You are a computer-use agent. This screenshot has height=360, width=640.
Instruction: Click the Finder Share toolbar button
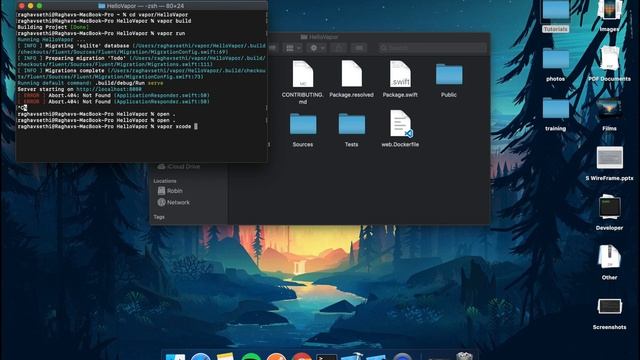click(x=338, y=48)
